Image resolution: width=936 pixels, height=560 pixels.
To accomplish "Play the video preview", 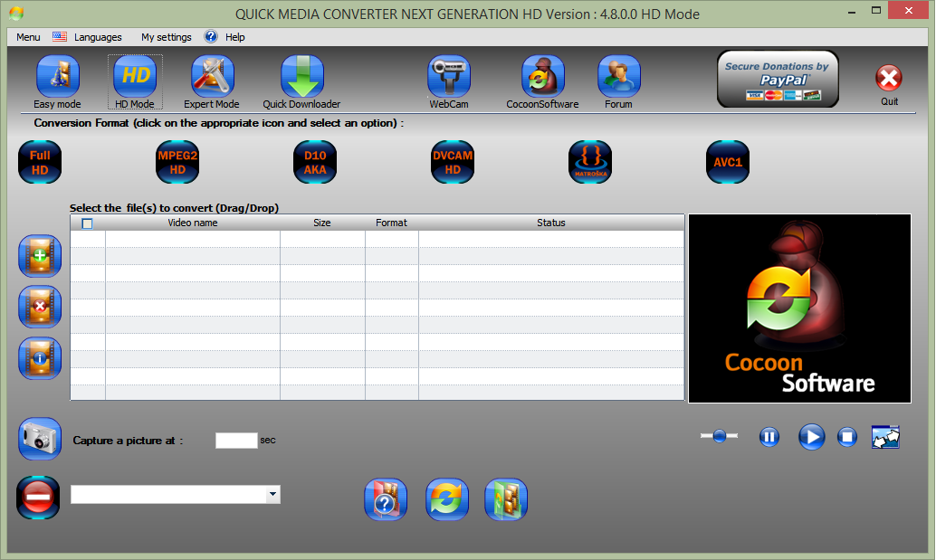I will 812,437.
